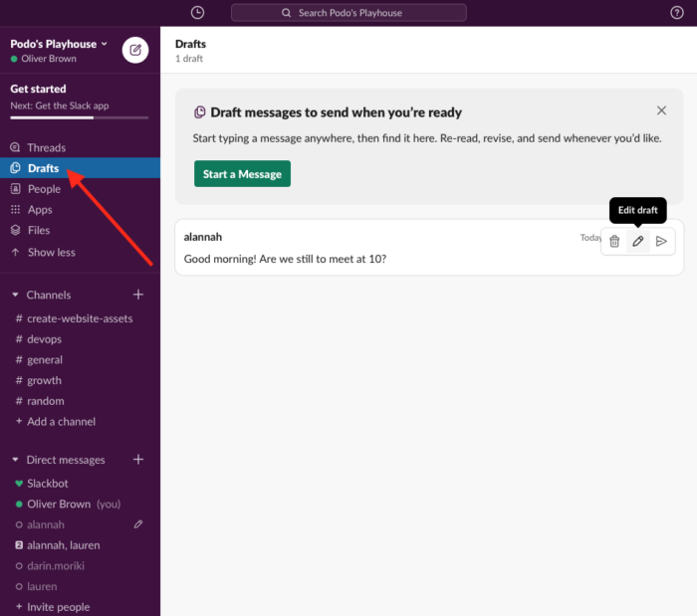Image resolution: width=697 pixels, height=616 pixels.
Task: Add a channel with plus icon
Action: click(138, 295)
